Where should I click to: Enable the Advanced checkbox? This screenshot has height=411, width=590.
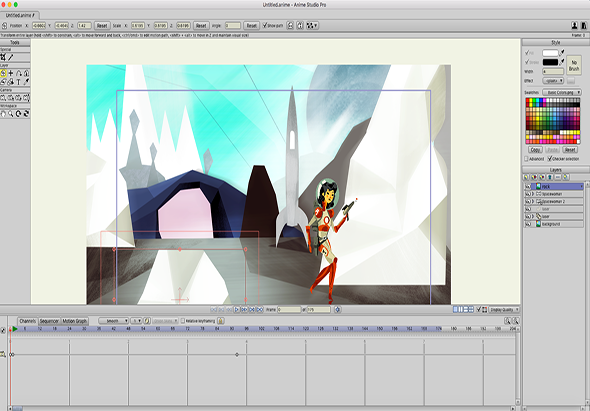pos(526,159)
